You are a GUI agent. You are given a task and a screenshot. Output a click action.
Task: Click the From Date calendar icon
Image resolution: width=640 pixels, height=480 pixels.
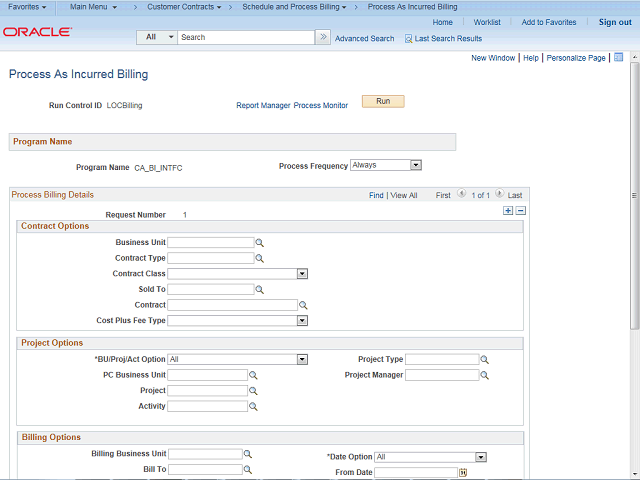[463, 473]
